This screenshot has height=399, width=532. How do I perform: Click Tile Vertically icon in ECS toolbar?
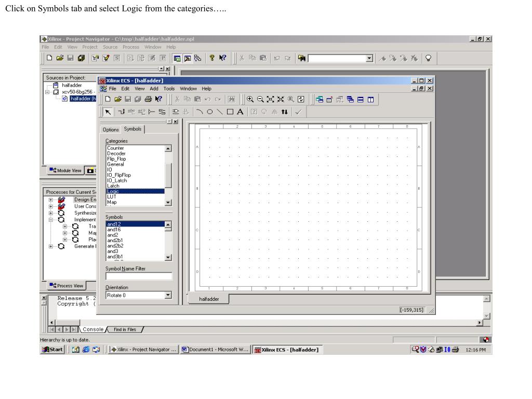tap(371, 99)
